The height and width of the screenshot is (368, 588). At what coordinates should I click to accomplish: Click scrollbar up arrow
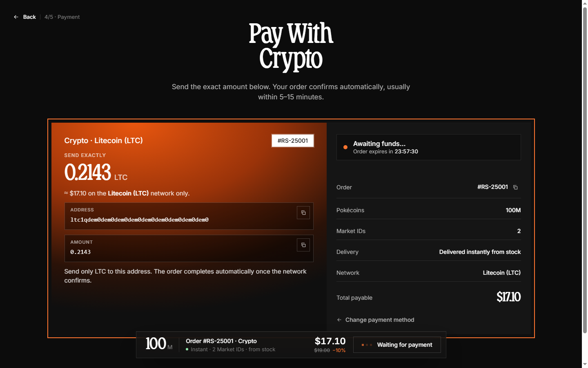tap(585, 3)
